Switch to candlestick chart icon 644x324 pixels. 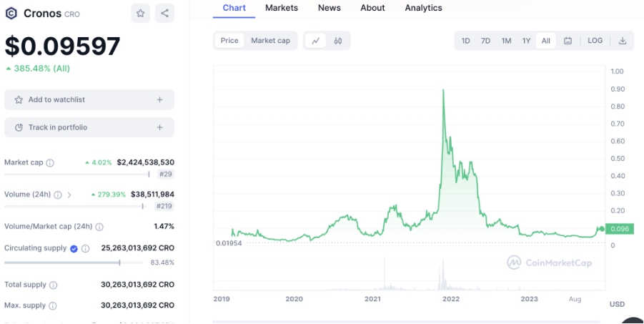click(x=337, y=41)
